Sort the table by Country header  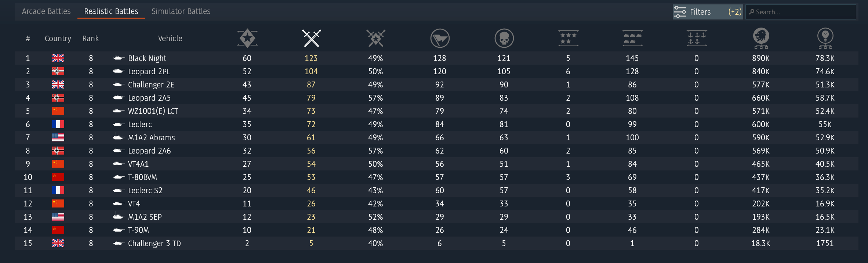tap(58, 39)
